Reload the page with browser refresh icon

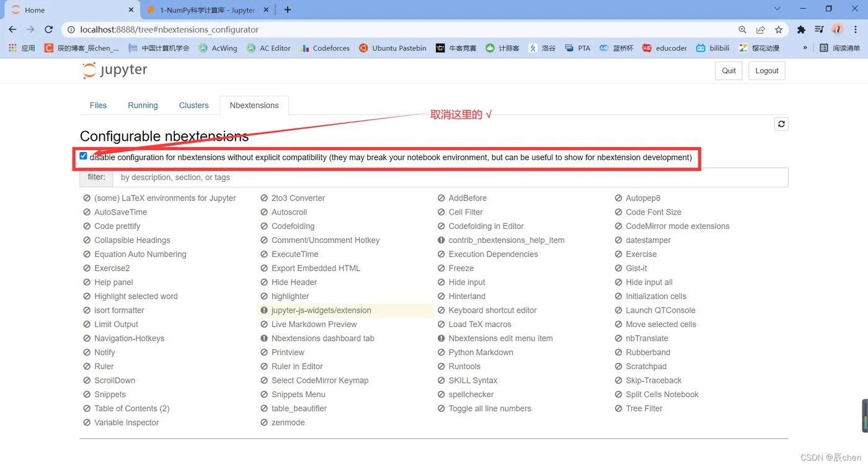pos(49,29)
